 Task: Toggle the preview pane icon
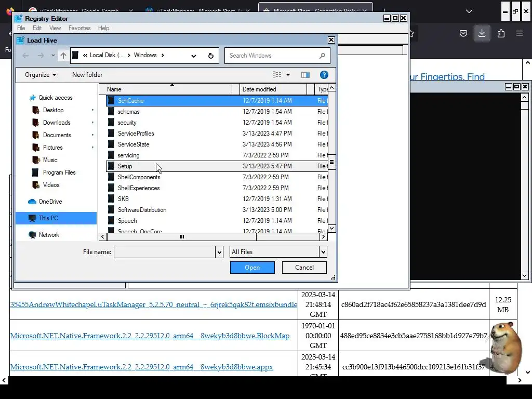tap(305, 75)
